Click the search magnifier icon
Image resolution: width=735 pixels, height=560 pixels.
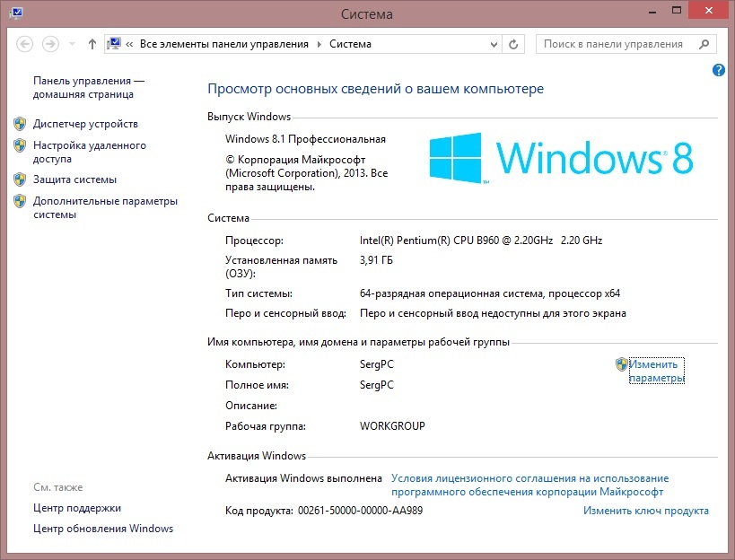704,44
